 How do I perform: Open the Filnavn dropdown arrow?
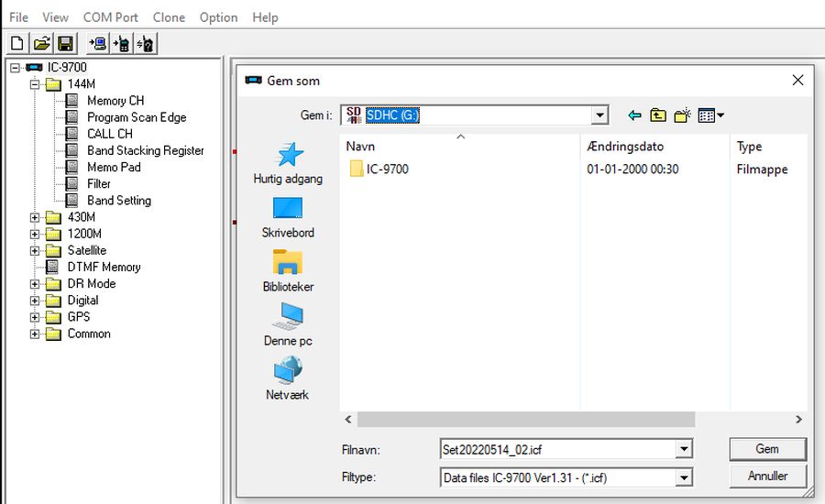click(684, 449)
